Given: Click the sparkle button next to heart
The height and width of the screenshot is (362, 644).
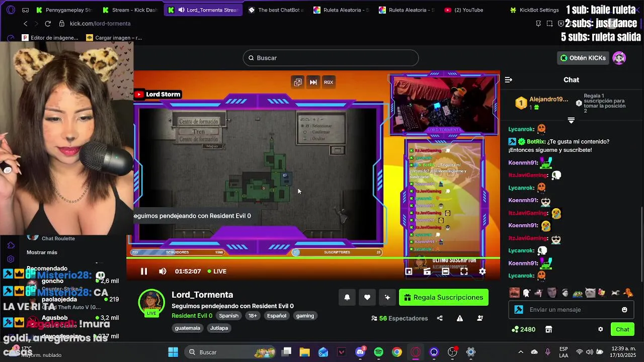Looking at the screenshot, I should (x=387, y=297).
